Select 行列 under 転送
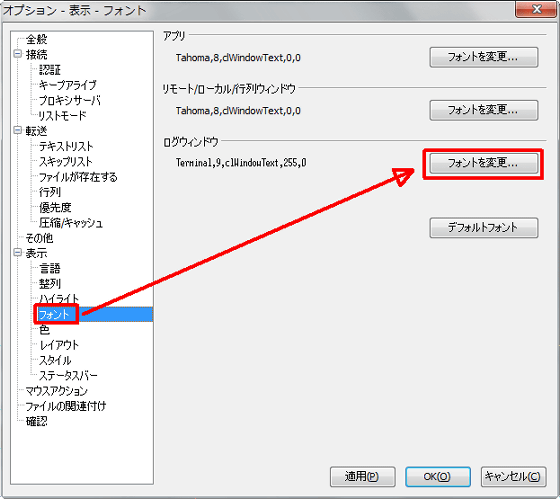This screenshot has width=560, height=499. 50,192
